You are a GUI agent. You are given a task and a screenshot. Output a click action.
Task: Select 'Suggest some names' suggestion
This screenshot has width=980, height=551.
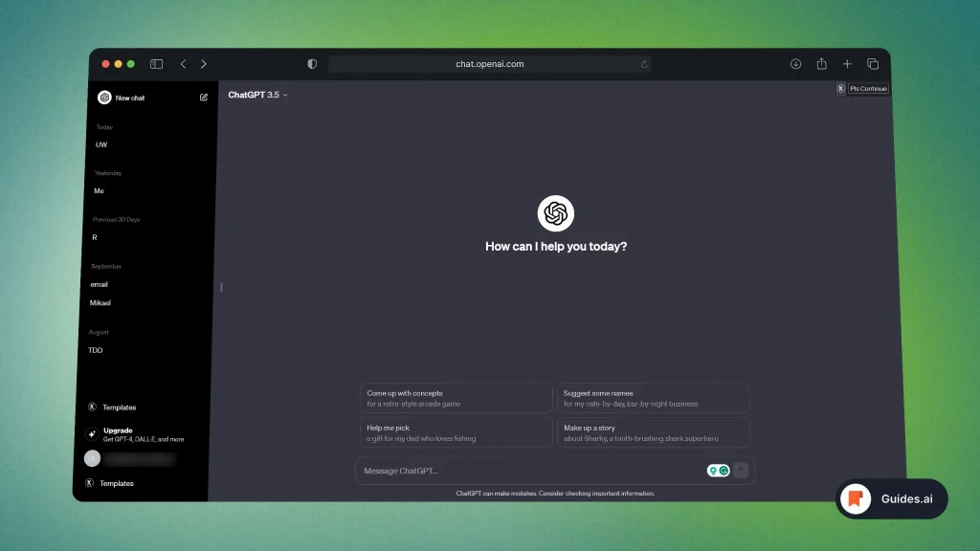pos(653,398)
